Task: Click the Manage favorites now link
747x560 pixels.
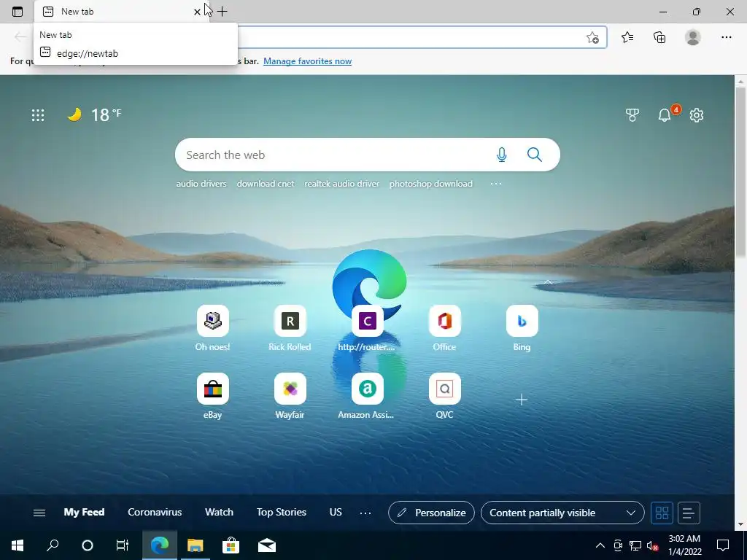Action: click(x=307, y=61)
